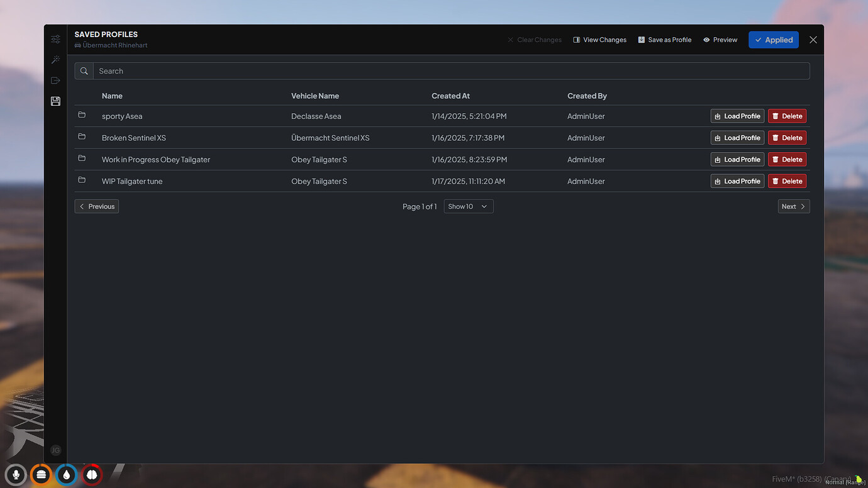
Task: Open the Saved Profiles floppy disk icon
Action: pos(55,101)
